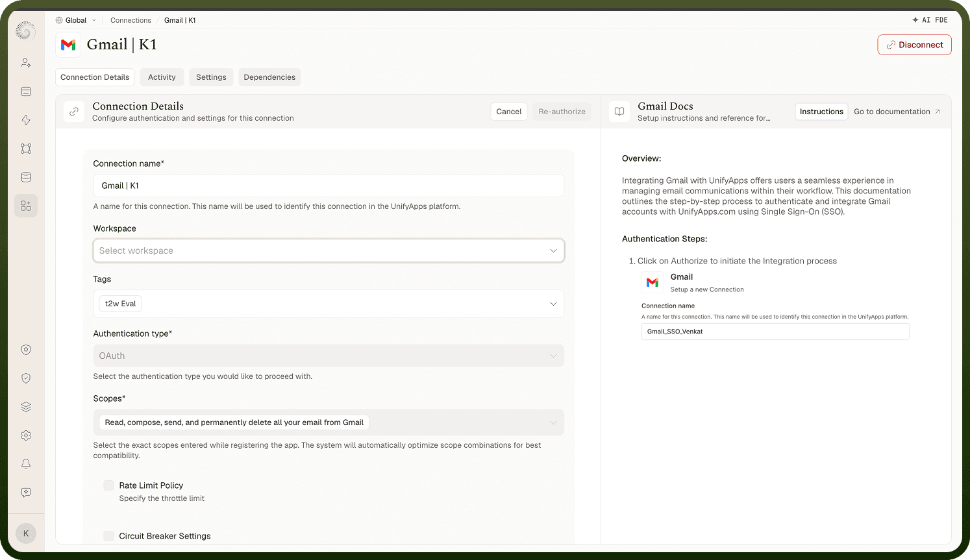
Task: Click the UnifyApps spiral logo in the sidebar
Action: (26, 30)
